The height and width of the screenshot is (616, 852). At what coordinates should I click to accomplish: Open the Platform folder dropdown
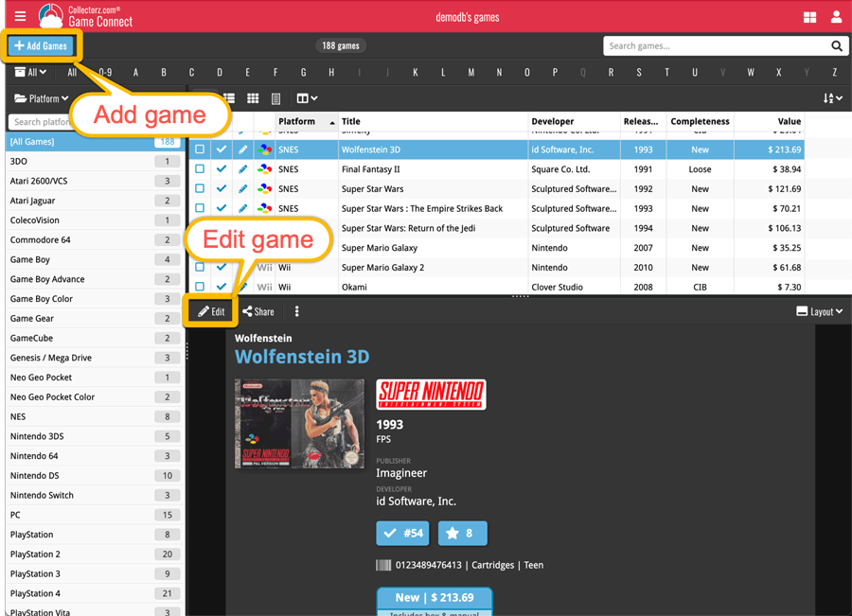tap(42, 98)
